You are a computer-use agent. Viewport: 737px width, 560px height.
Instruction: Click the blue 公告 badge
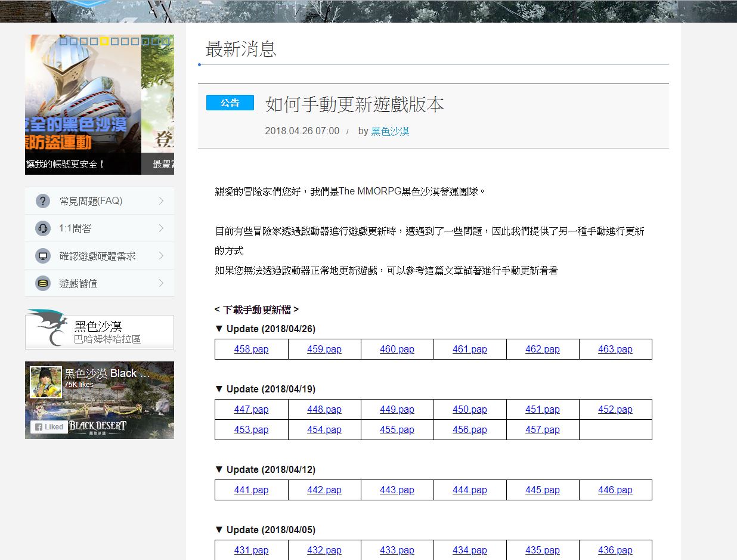pyautogui.click(x=230, y=103)
